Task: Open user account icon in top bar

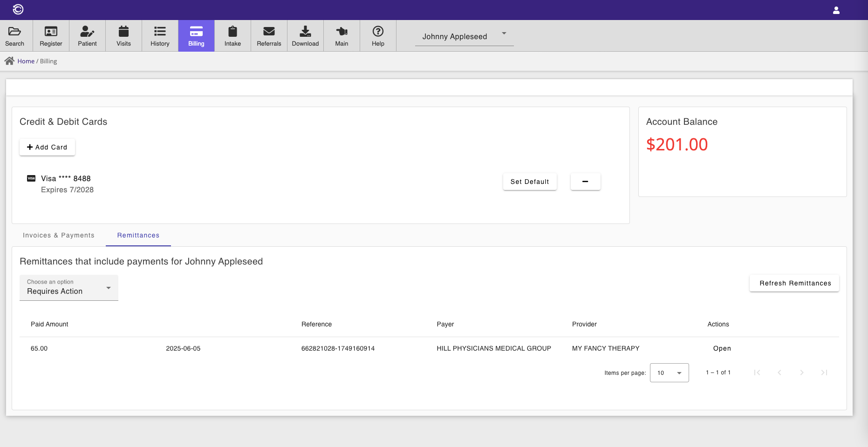Action: tap(836, 10)
